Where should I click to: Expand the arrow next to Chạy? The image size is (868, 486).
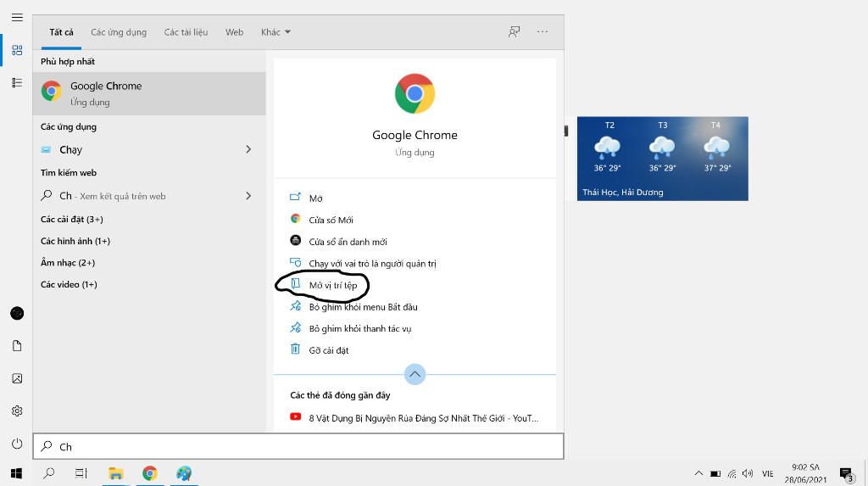pos(248,149)
